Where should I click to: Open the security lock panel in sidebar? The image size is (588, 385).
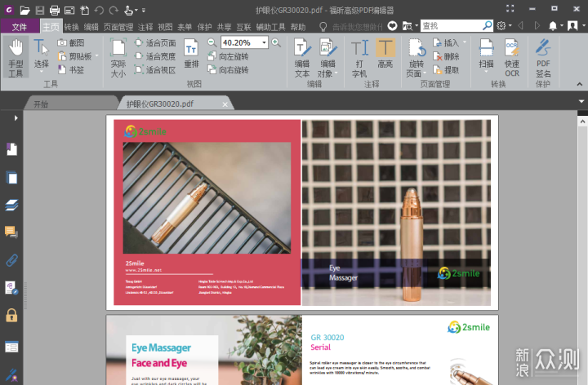(11, 315)
